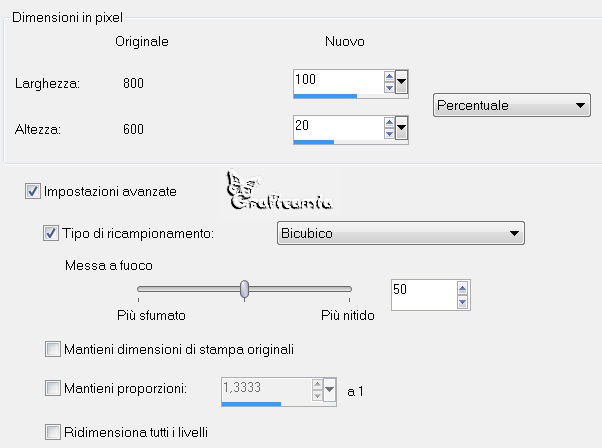Open the Percentuale units dropdown
This screenshot has height=448, width=602.
(511, 105)
